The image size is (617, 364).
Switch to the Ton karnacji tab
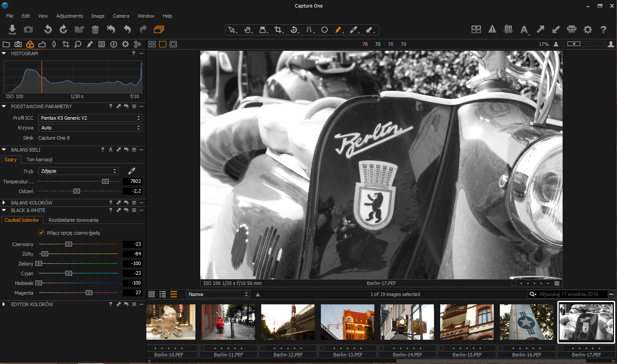tap(39, 159)
